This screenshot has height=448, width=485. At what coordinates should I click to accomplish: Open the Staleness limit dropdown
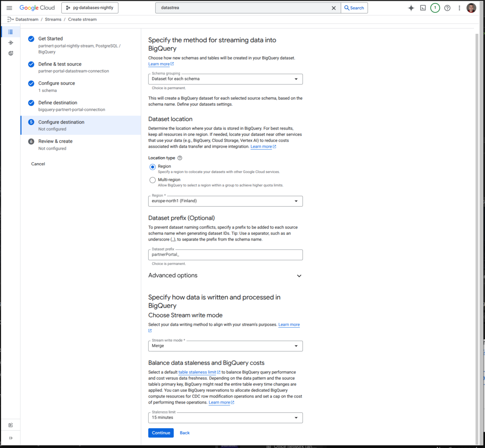click(225, 418)
